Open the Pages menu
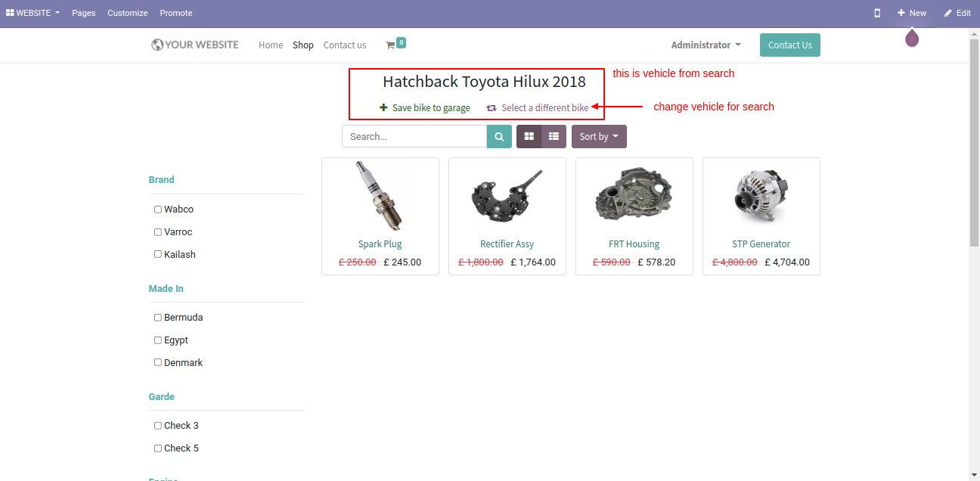The image size is (980, 481). (84, 13)
